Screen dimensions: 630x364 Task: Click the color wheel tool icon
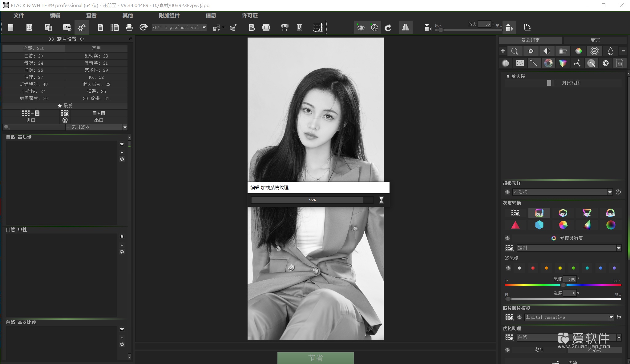[x=548, y=63]
